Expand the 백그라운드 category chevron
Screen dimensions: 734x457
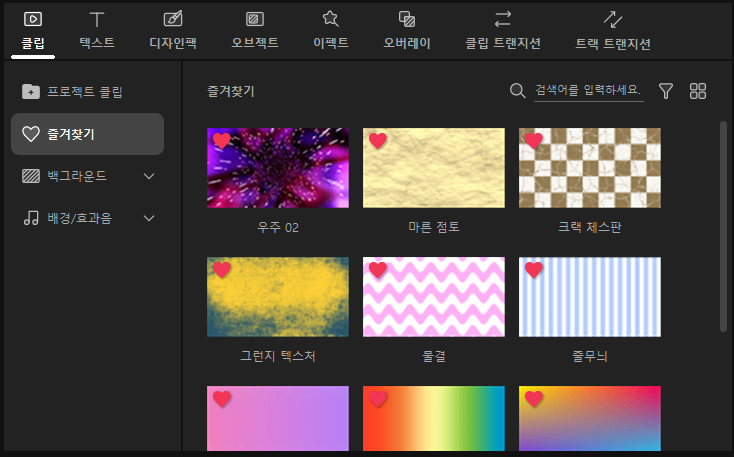click(149, 176)
